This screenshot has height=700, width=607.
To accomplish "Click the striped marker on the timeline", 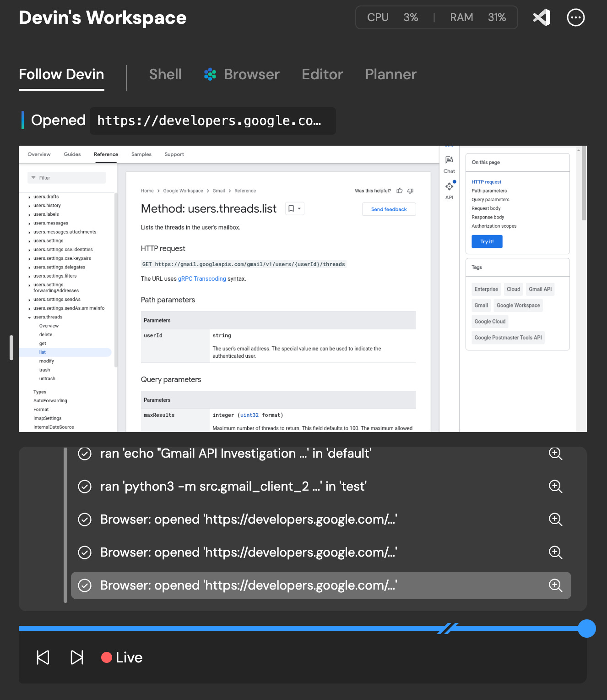I will pos(448,629).
